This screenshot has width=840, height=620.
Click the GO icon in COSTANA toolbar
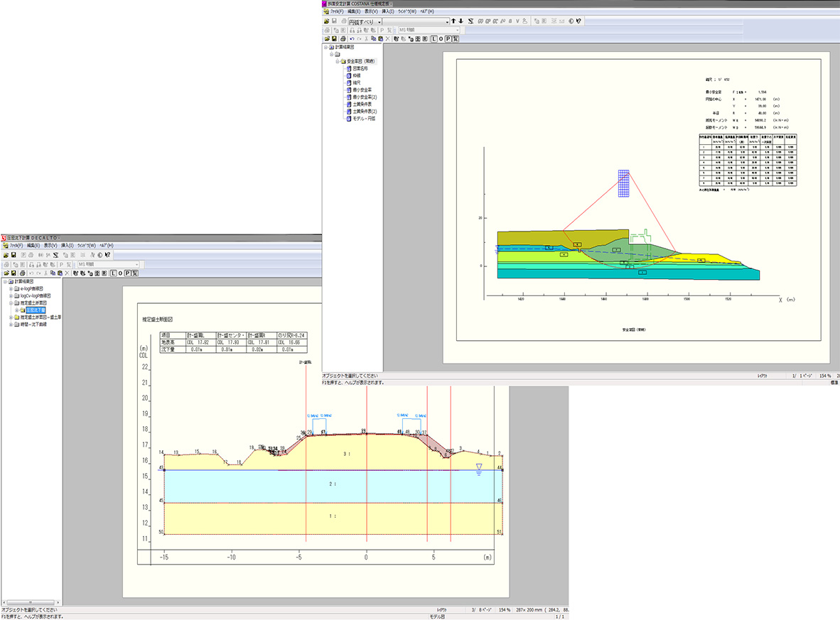click(x=480, y=21)
